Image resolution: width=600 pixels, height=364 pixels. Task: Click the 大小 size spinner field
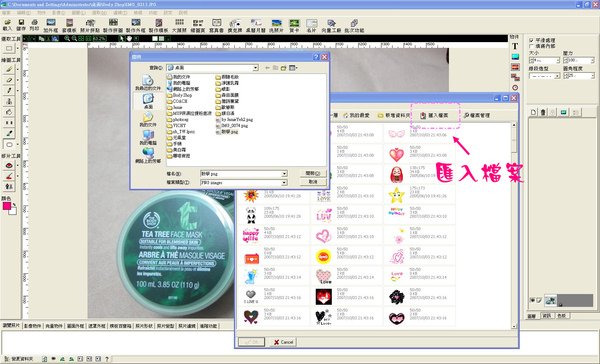click(544, 60)
